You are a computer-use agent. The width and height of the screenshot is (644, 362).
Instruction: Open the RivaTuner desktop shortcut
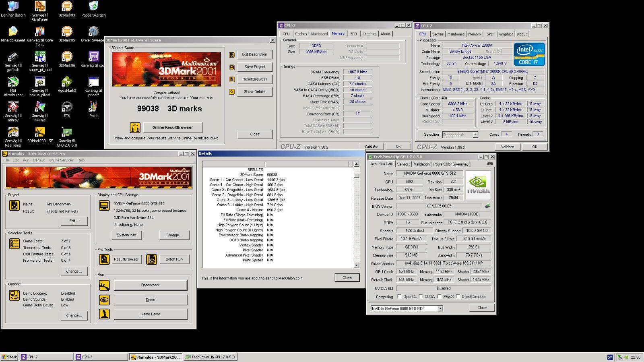point(40,10)
